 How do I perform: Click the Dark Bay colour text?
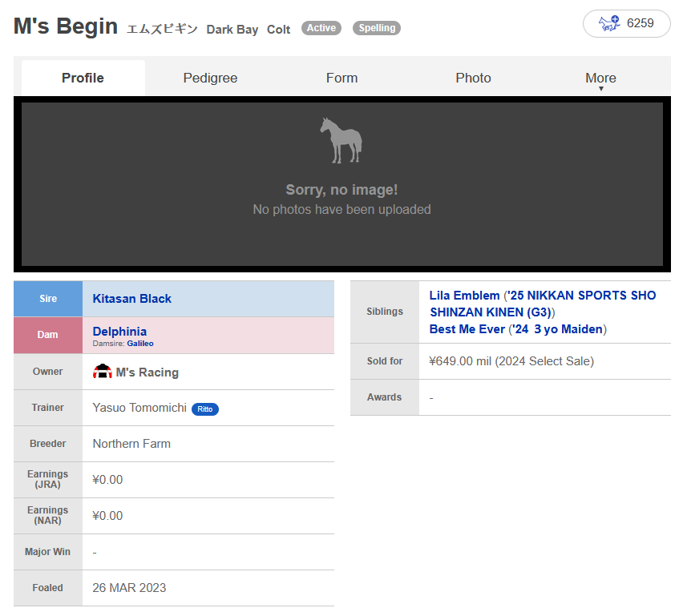click(x=232, y=30)
